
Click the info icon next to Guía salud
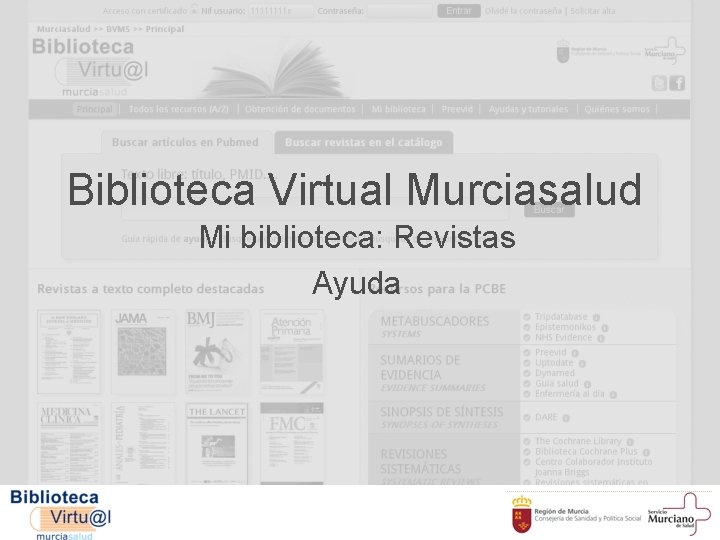click(587, 384)
